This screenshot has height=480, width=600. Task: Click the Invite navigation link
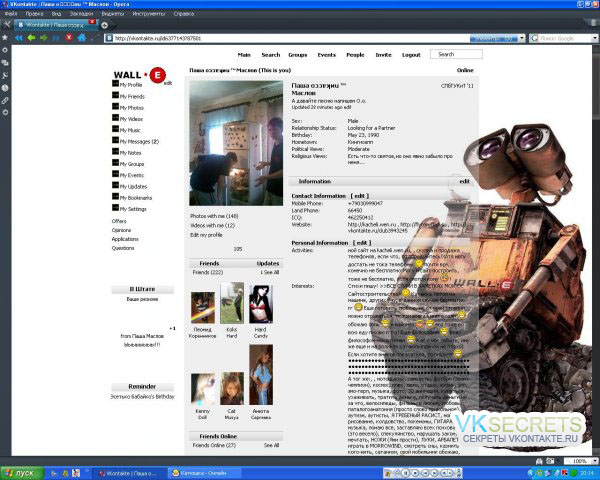[383, 55]
